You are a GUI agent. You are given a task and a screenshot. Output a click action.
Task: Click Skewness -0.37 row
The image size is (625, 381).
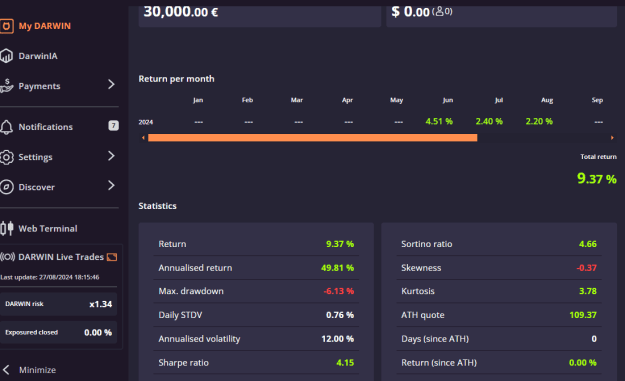click(499, 268)
